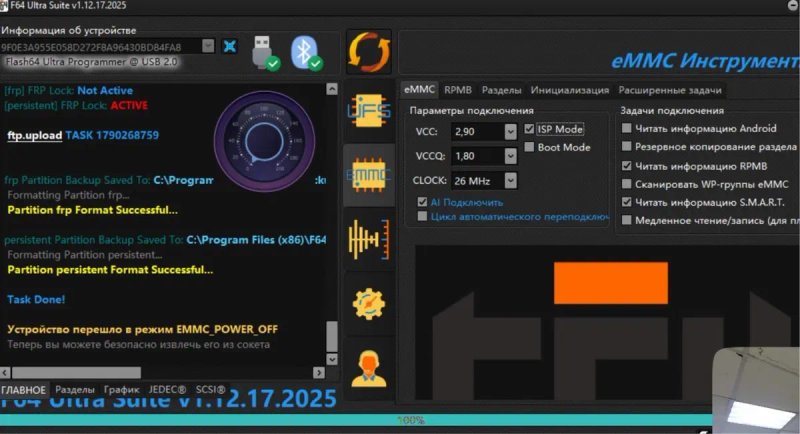Click the horizontal scrollbar thumb of log

tap(77, 372)
